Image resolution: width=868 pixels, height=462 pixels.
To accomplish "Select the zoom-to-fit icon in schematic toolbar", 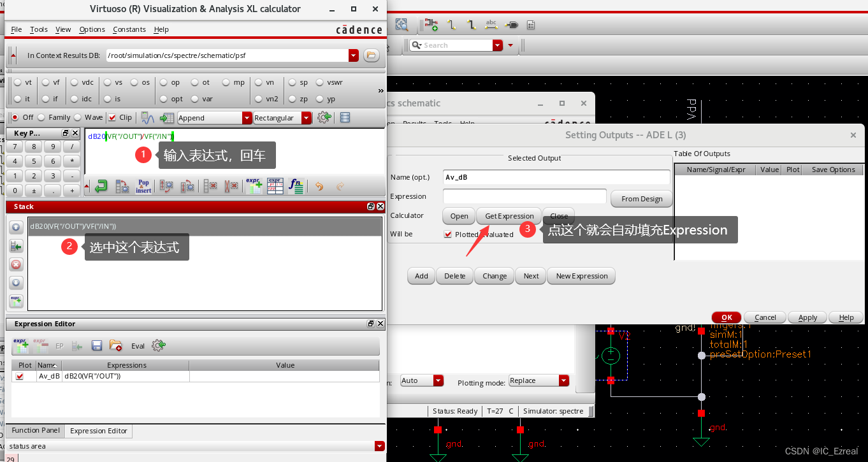I will [401, 24].
